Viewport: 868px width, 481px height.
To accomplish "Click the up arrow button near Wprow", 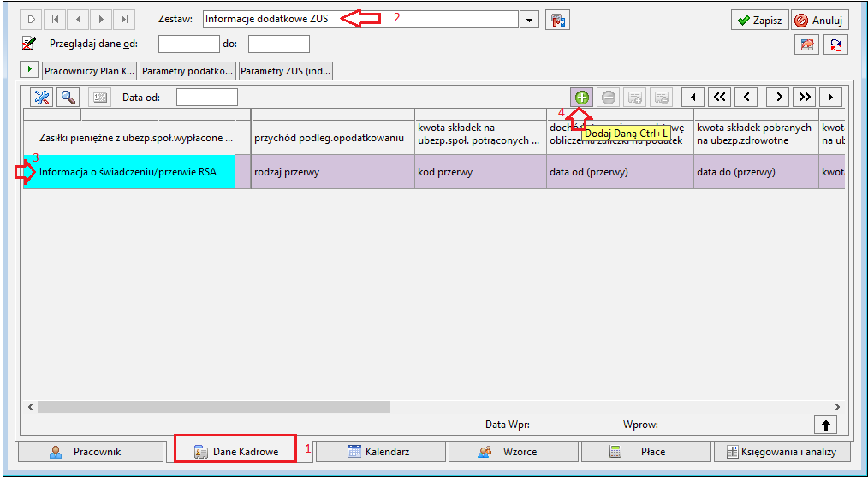I will tap(825, 425).
